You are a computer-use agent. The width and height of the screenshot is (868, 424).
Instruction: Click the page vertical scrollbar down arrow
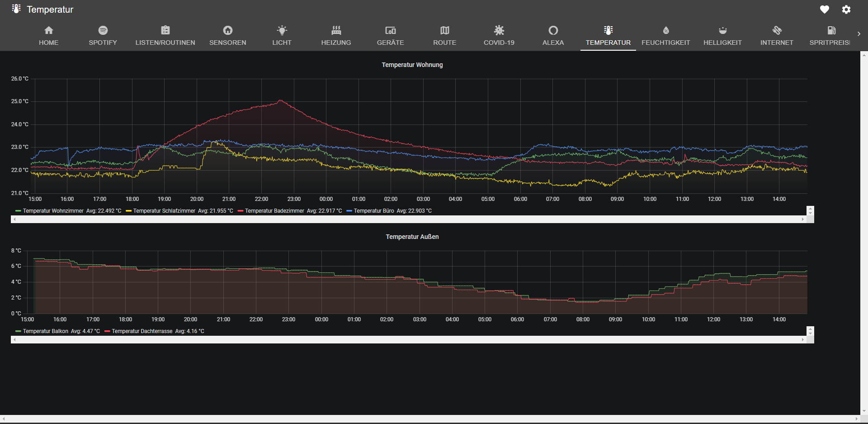(x=864, y=411)
